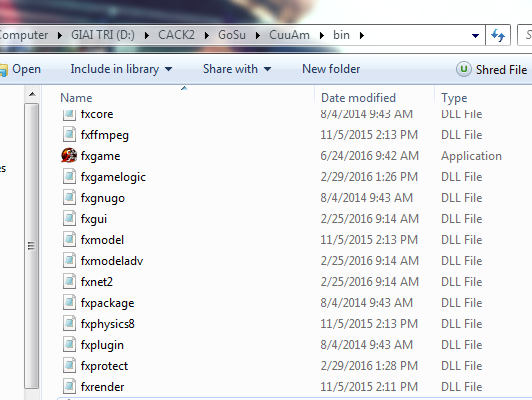Viewport: 532px width, 400px height.
Task: Select the fxpackage file name
Action: [x=107, y=303]
